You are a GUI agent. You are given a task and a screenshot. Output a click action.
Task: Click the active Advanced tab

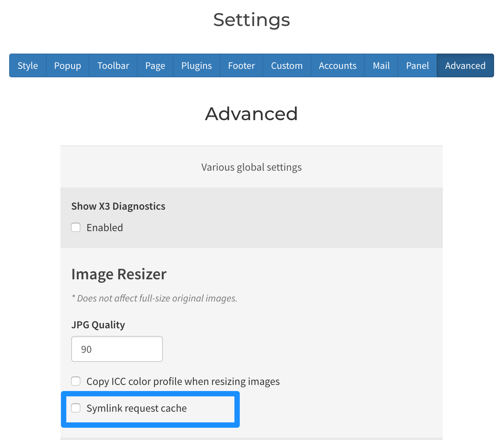[465, 65]
